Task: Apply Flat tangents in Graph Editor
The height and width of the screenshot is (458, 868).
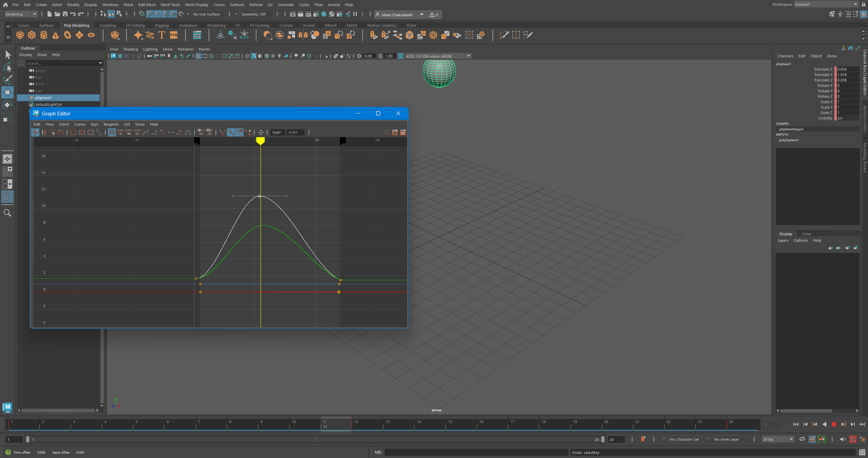Action: tap(171, 133)
